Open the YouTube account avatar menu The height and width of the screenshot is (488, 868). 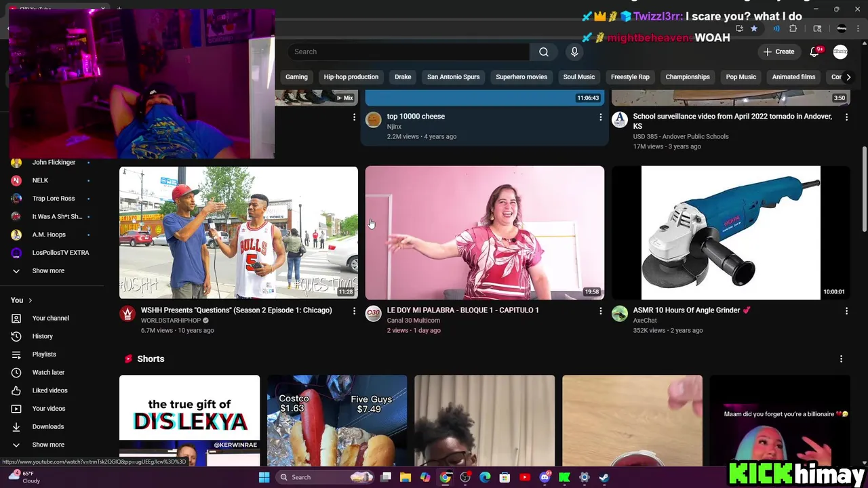pyautogui.click(x=840, y=52)
